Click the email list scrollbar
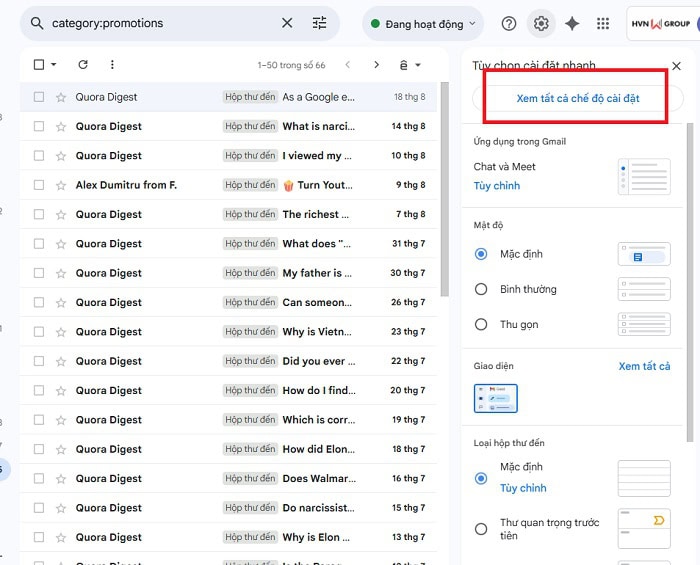The width and height of the screenshot is (700, 565). point(444,189)
